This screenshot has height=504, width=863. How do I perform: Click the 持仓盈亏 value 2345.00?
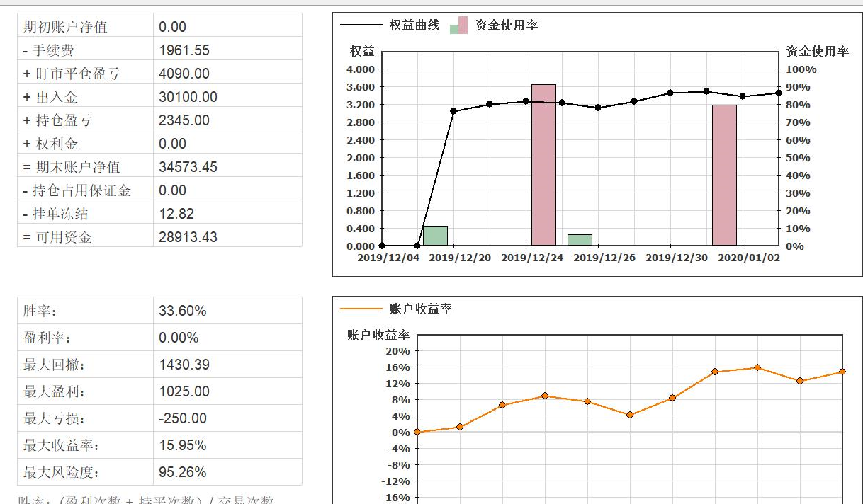pos(184,120)
